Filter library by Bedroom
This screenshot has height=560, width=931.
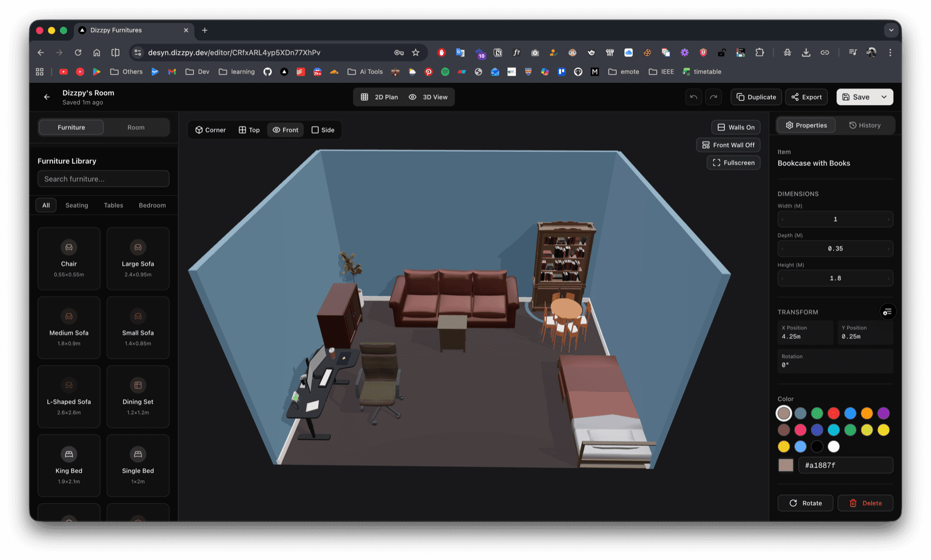point(152,205)
